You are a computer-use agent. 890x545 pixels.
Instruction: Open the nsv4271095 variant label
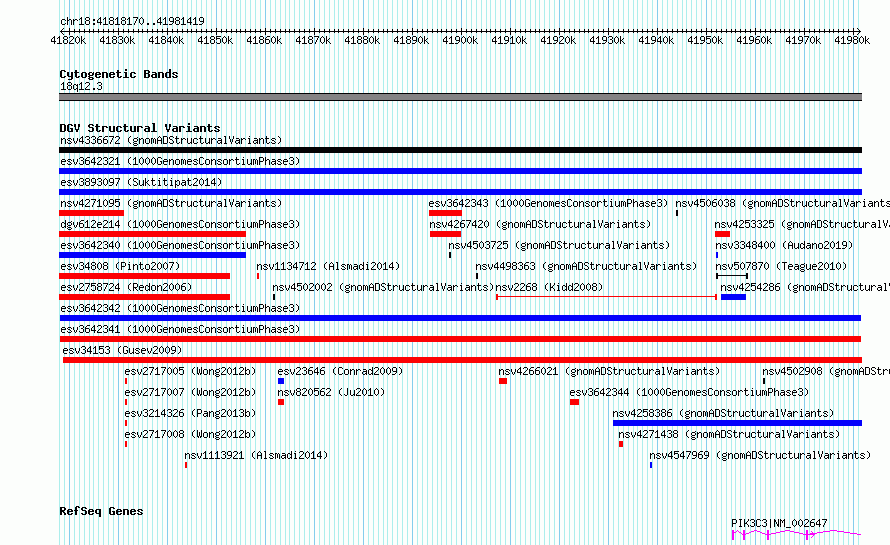point(171,203)
